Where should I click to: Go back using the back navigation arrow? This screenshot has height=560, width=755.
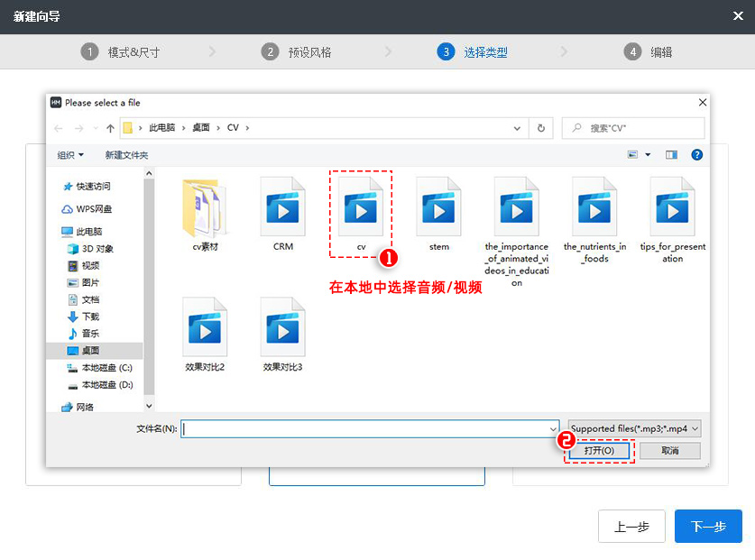point(58,127)
